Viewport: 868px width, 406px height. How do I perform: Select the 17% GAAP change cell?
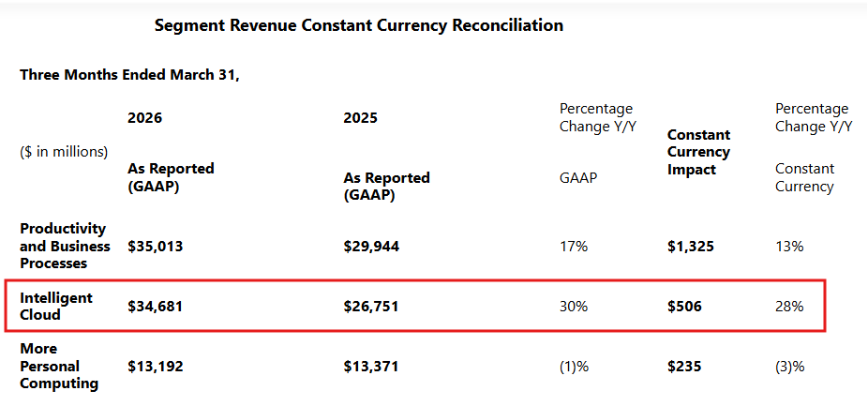[x=574, y=247]
